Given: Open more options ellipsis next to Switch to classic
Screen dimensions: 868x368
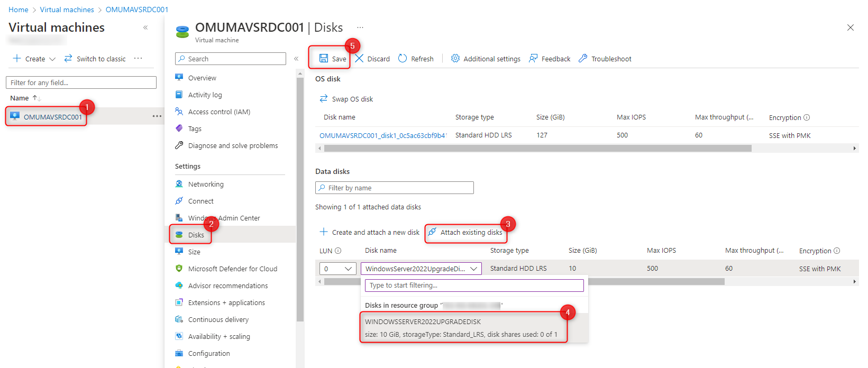Looking at the screenshot, I should [x=138, y=58].
